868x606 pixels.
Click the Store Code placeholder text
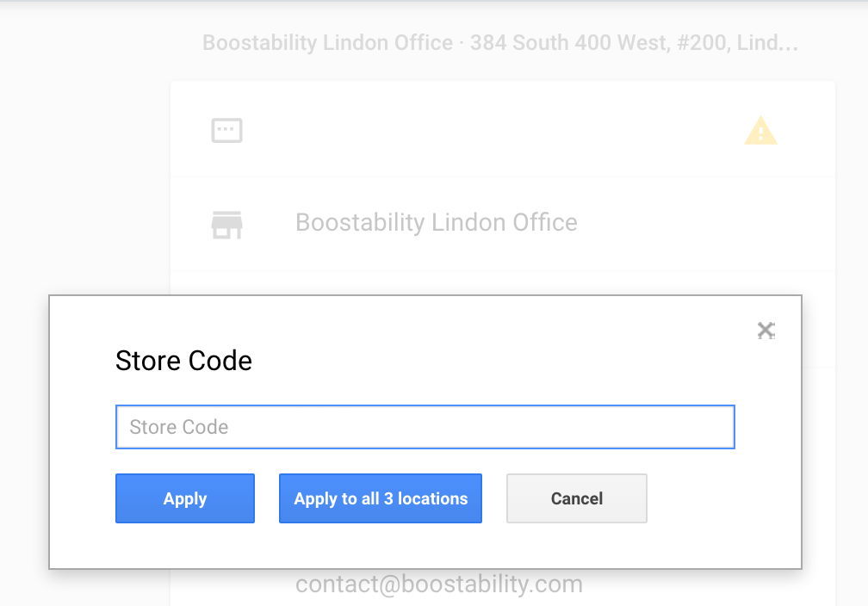(179, 427)
